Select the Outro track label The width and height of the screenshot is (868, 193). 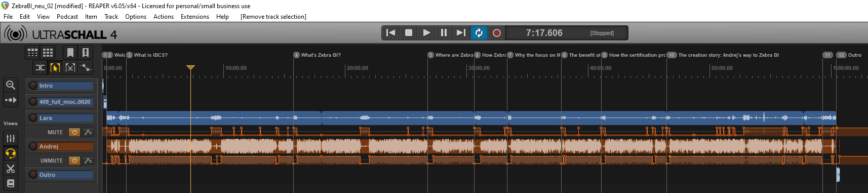tap(66, 175)
